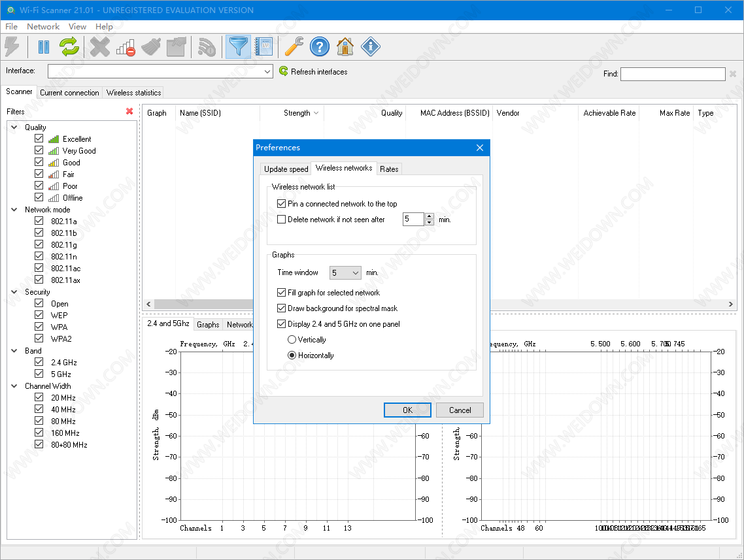Toggle the filter funnel icon
The width and height of the screenshot is (744, 560).
pos(238,46)
